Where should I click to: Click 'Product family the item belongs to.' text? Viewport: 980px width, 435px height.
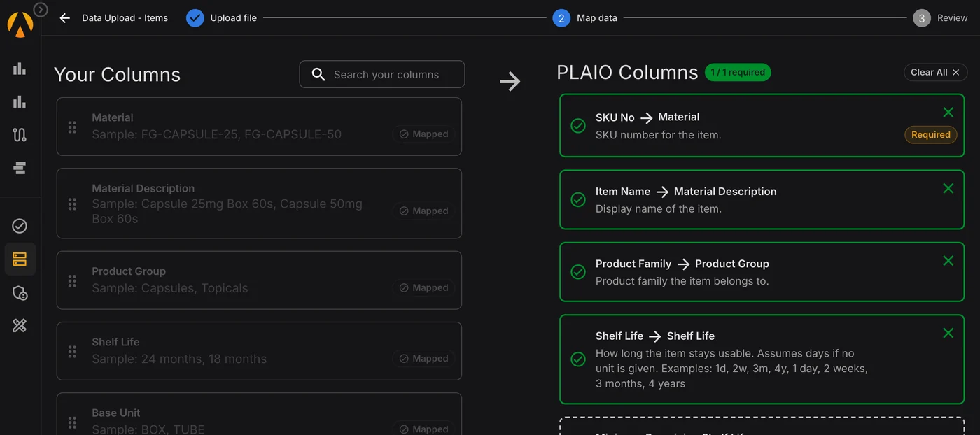pyautogui.click(x=682, y=281)
